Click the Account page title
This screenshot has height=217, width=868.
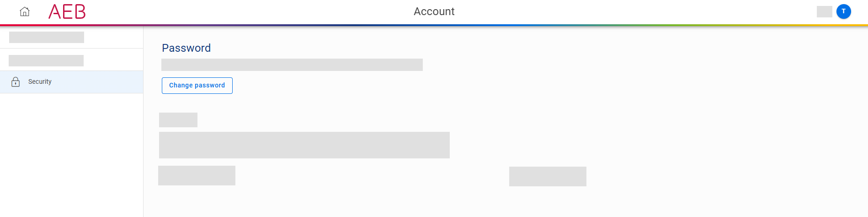pos(434,11)
